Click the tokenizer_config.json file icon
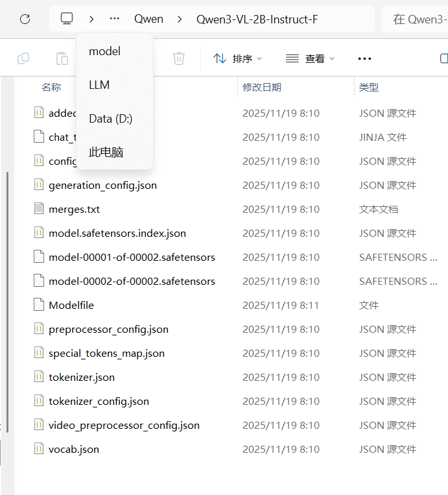 (x=39, y=400)
